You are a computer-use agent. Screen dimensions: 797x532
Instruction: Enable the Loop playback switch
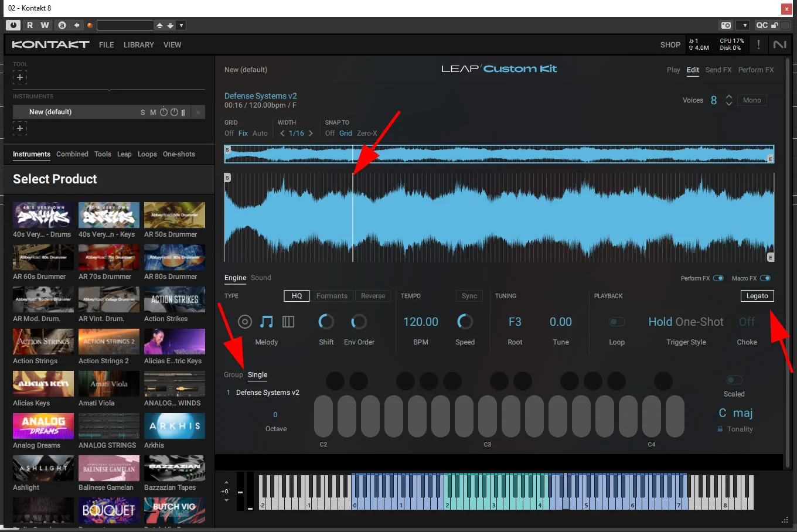pyautogui.click(x=617, y=322)
